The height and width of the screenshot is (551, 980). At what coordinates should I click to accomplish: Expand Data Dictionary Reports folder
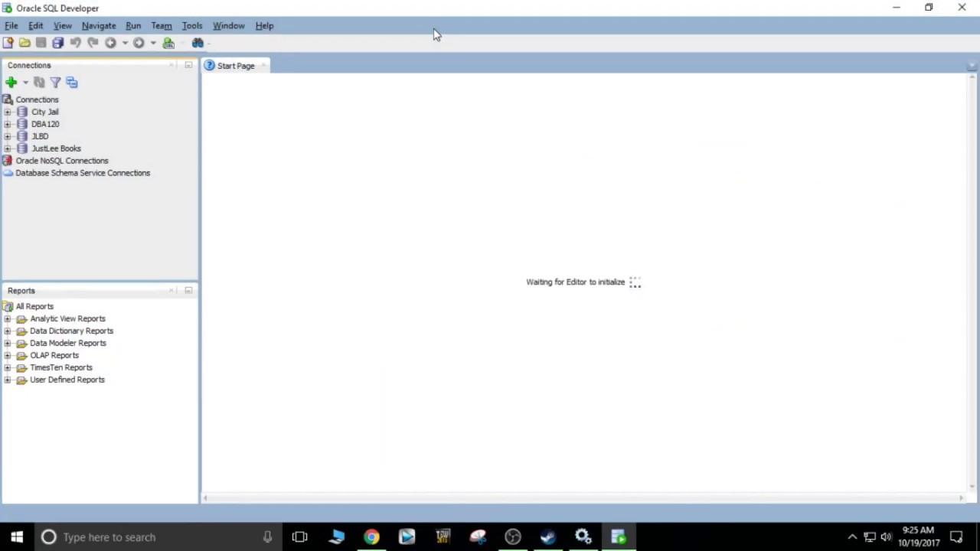pos(8,331)
